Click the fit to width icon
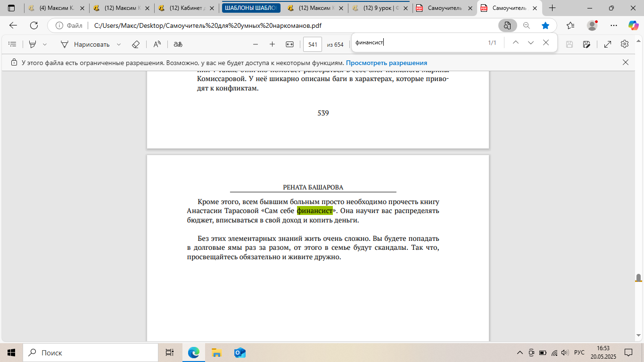Image resolution: width=644 pixels, height=362 pixels. (289, 44)
